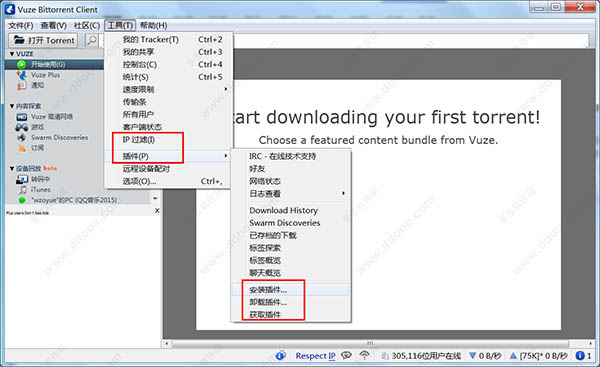The height and width of the screenshot is (367, 600).
Task: Select Vuze Plus in the sidebar
Action: (45, 75)
